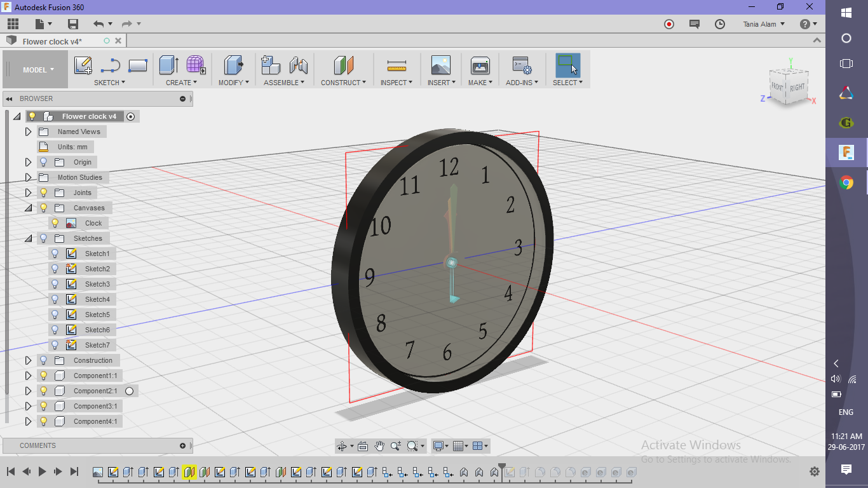Undo the last action
The width and height of the screenshot is (868, 488).
click(98, 24)
